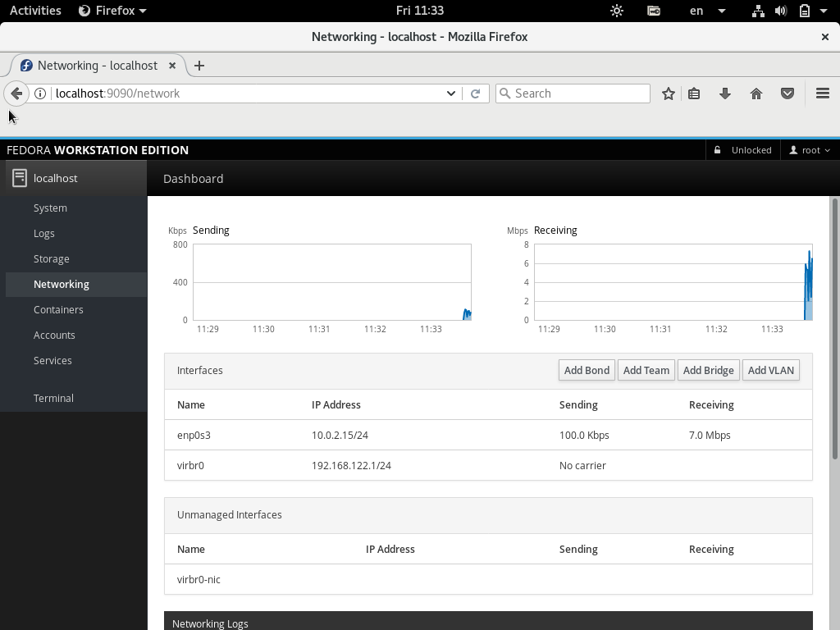The image size is (840, 630).
Task: Click the battery status icon
Action: [804, 11]
